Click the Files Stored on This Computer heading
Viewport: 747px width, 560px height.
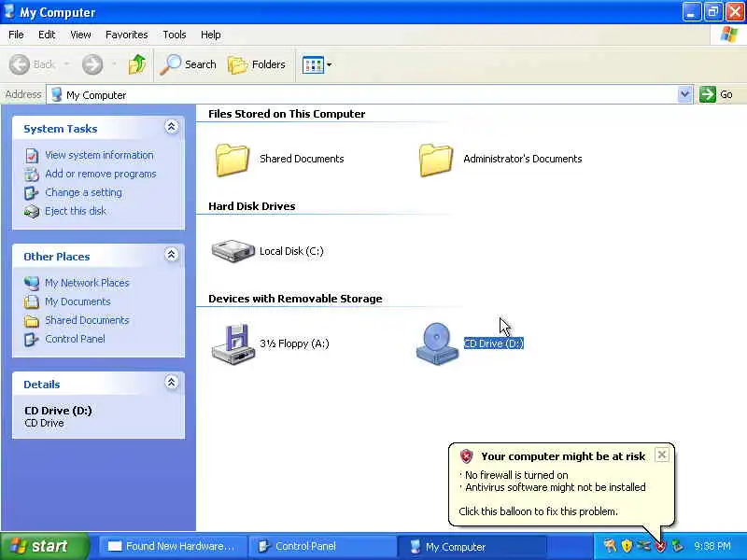pos(287,114)
